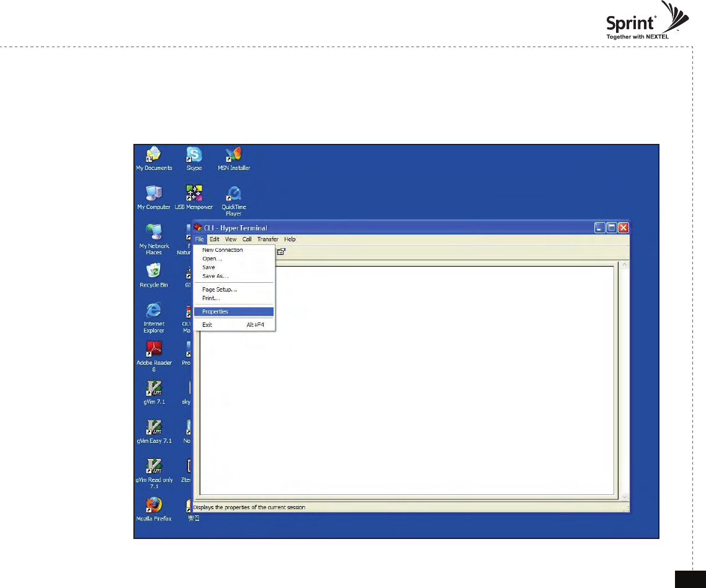
Task: Open the Transfer menu
Action: pyautogui.click(x=267, y=239)
